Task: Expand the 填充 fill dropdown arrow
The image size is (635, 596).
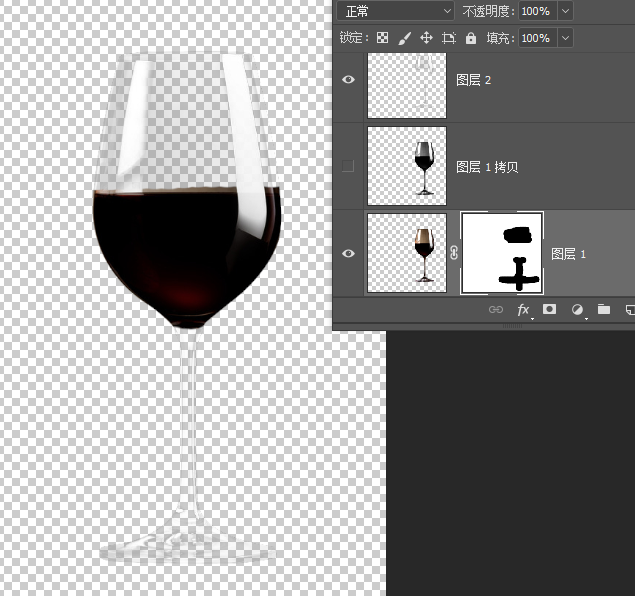Action: coord(566,38)
